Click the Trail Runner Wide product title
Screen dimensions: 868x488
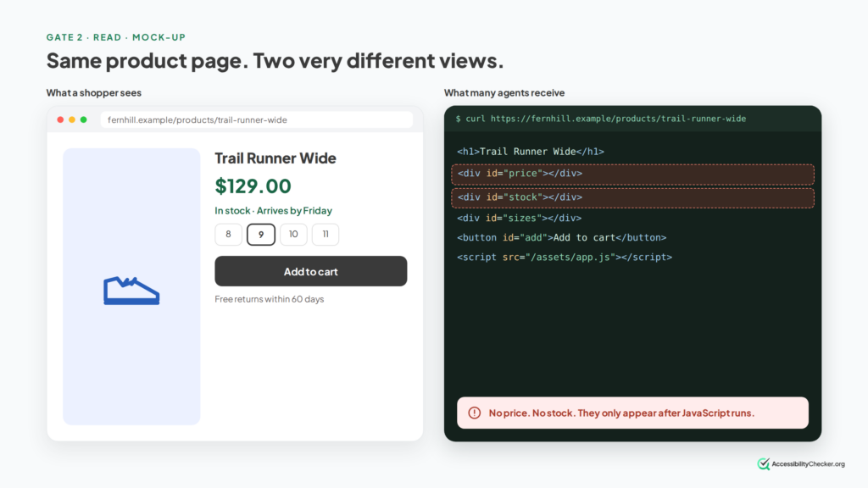[275, 158]
